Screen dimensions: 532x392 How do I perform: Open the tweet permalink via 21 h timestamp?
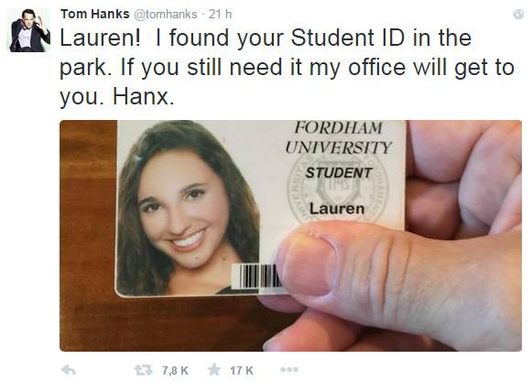pyautogui.click(x=220, y=15)
